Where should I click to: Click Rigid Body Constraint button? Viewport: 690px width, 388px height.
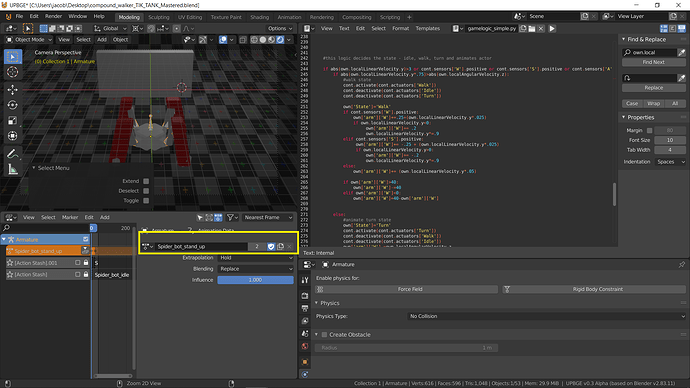coord(594,289)
